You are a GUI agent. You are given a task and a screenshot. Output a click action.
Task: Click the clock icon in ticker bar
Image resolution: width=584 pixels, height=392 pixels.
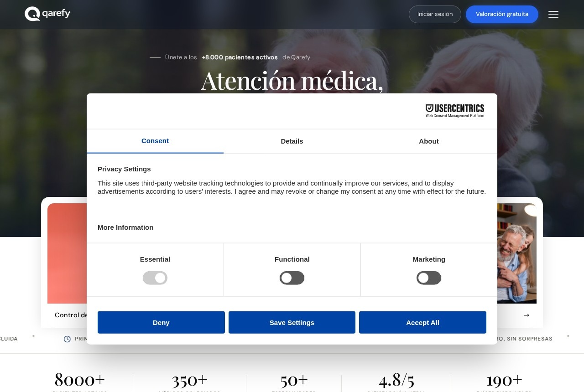pos(67,339)
